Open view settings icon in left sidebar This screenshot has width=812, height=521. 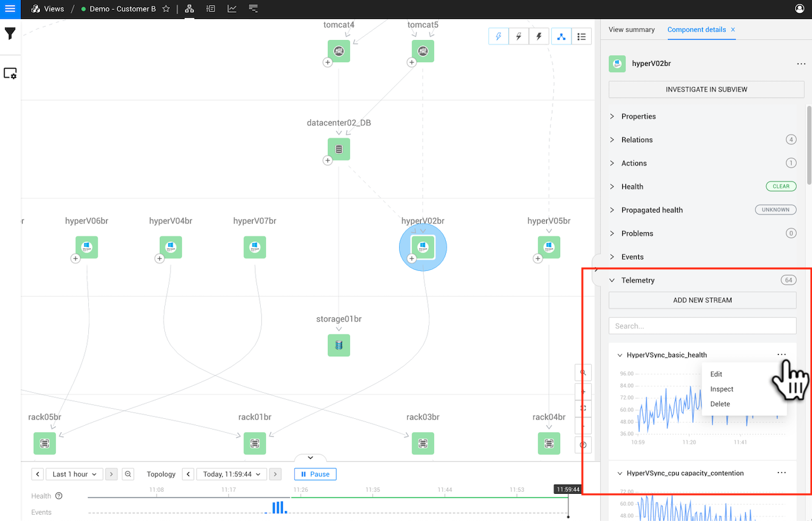click(10, 74)
